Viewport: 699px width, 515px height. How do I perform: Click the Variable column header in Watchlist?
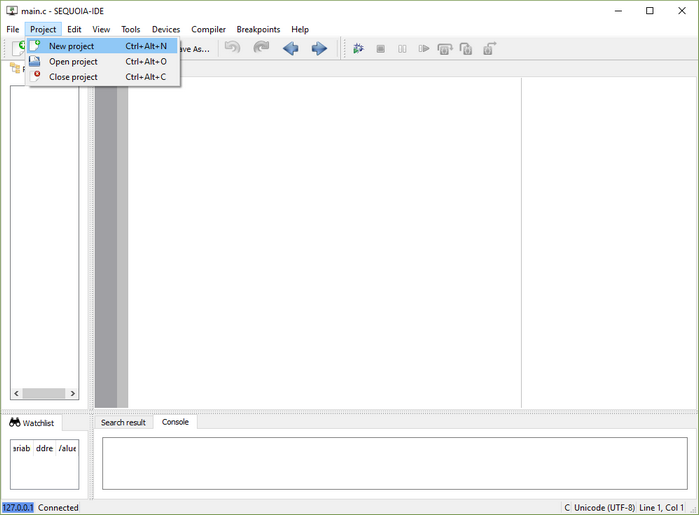22,449
